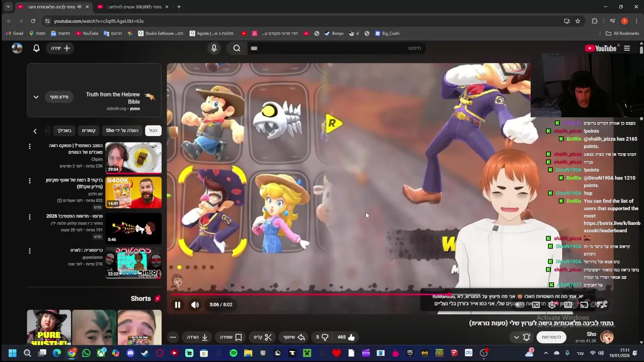Open the Truth from the Hebrew Bible ad
644x362 pixels.
click(113, 98)
